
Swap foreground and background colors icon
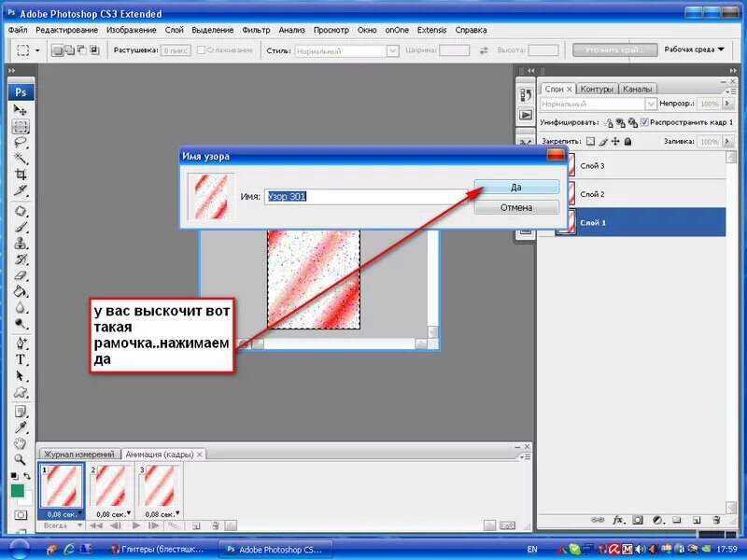coord(27,476)
